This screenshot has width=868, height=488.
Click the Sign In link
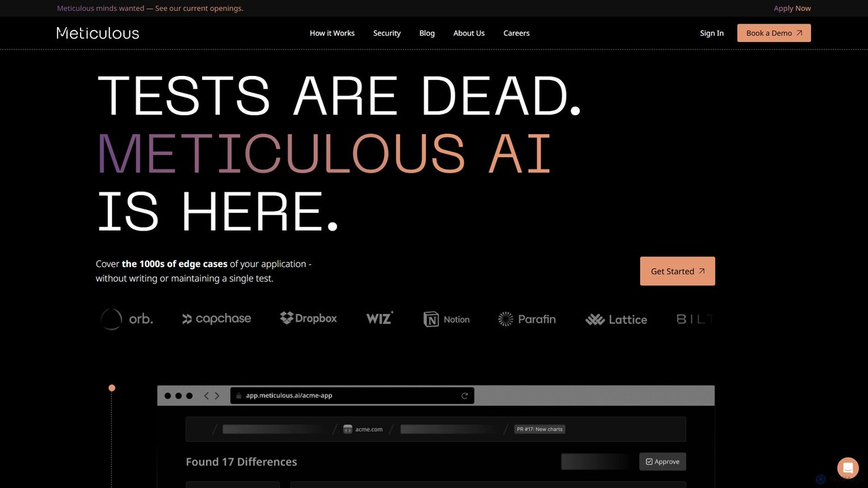[712, 33]
